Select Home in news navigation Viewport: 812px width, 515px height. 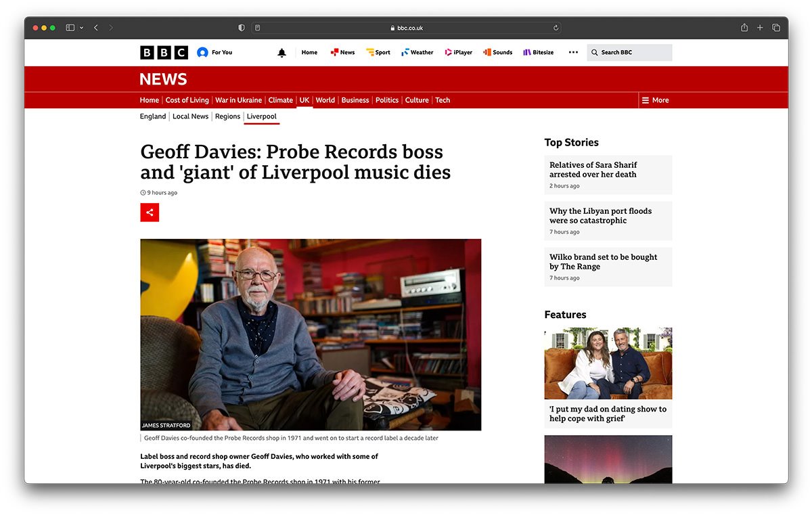150,100
